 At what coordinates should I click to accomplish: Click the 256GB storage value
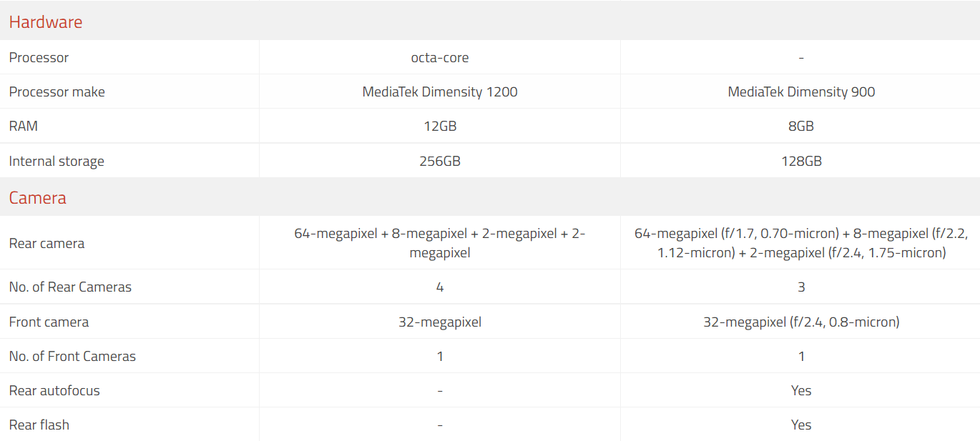coord(440,162)
